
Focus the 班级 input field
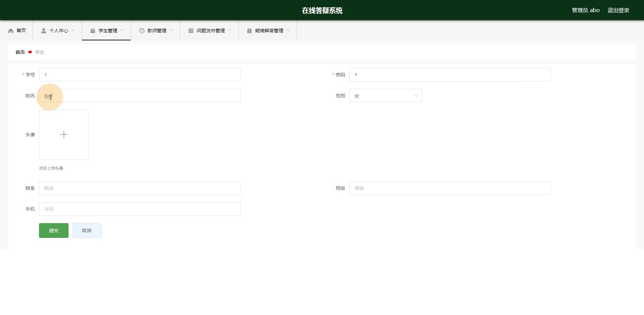click(x=450, y=188)
